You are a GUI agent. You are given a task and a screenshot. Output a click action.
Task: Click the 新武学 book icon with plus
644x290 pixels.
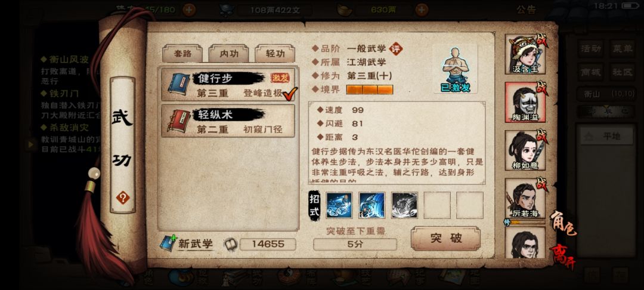coord(168,243)
